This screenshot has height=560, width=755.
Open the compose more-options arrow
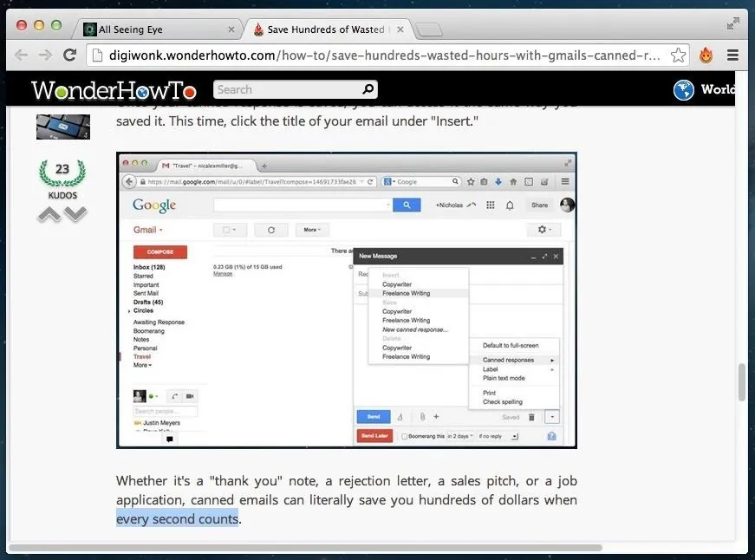pyautogui.click(x=552, y=417)
